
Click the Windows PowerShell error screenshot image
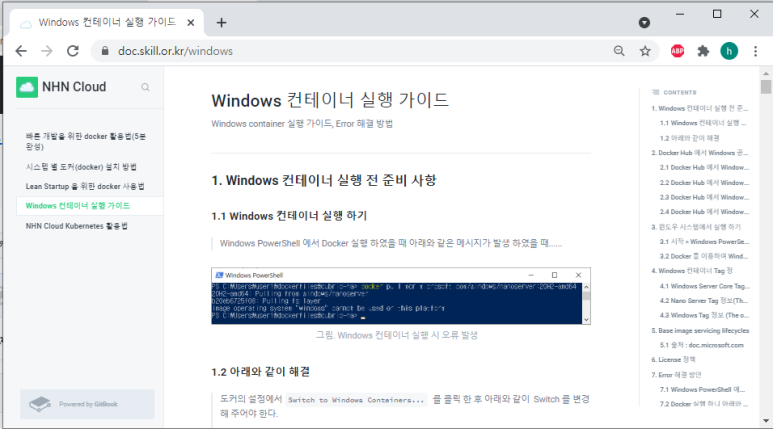[x=401, y=296]
